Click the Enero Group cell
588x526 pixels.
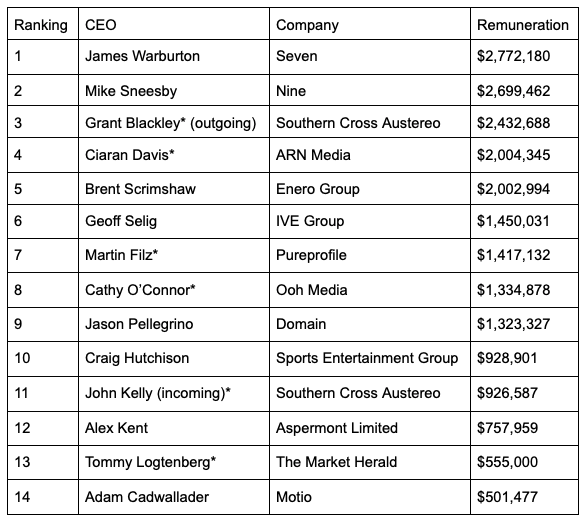370,189
